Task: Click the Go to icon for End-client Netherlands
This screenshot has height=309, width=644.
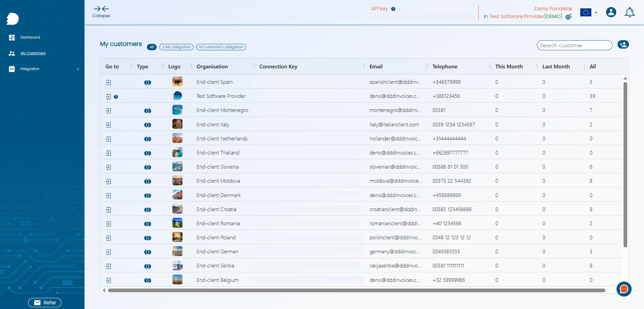Action: 108,139
